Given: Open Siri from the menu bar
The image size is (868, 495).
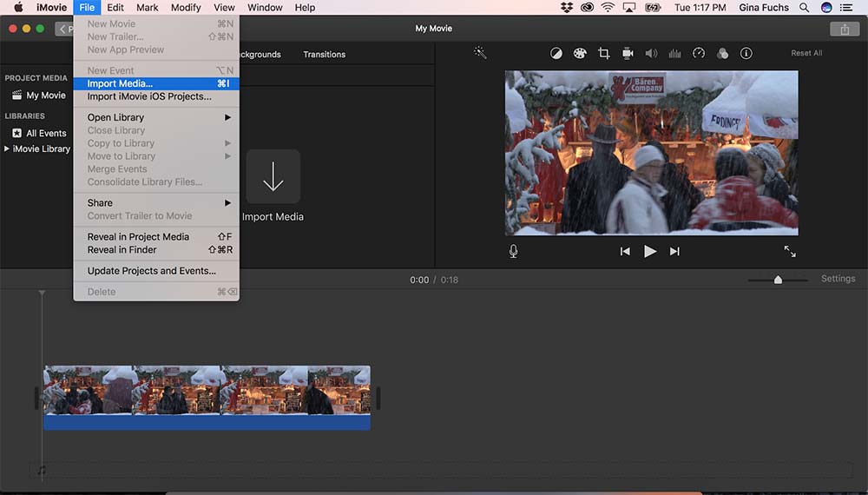Looking at the screenshot, I should [x=826, y=7].
